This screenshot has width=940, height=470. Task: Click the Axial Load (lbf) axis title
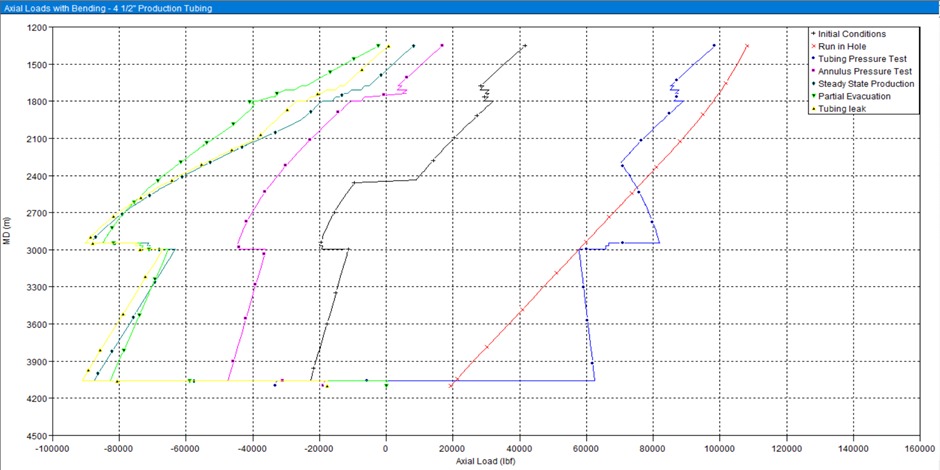pos(485,461)
